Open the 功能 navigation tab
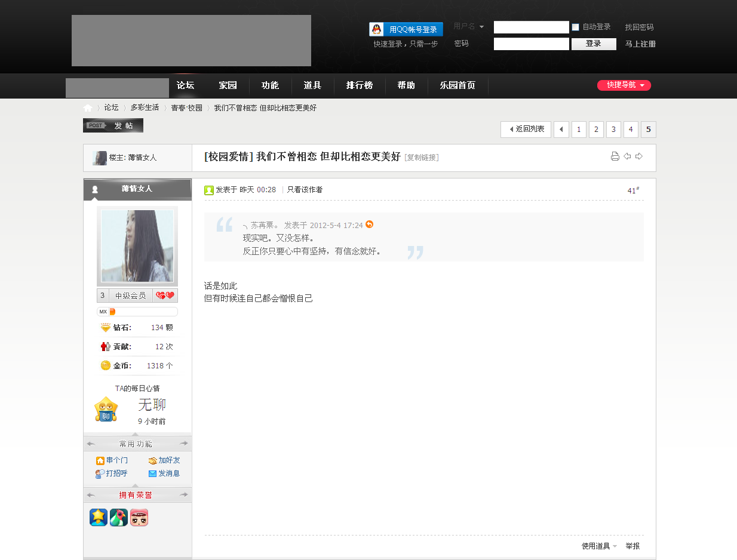This screenshot has width=737, height=560. point(270,85)
